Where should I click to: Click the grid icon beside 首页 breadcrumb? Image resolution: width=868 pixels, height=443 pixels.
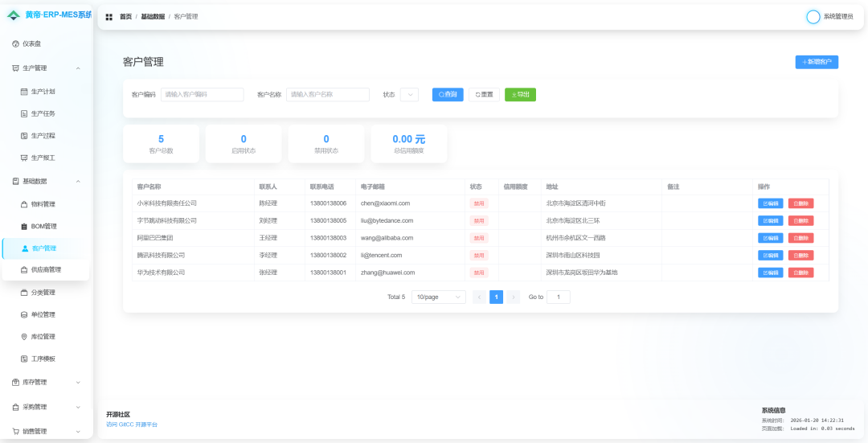pyautogui.click(x=109, y=17)
